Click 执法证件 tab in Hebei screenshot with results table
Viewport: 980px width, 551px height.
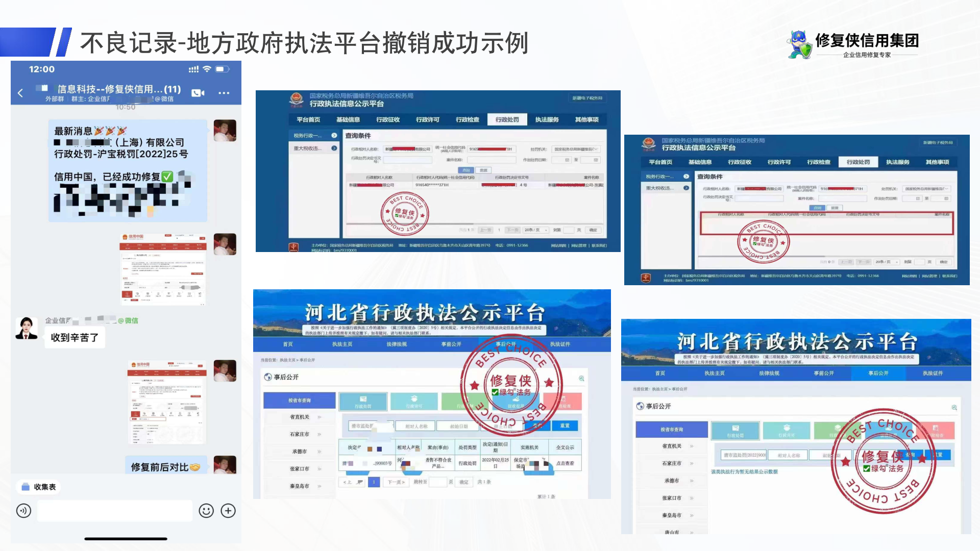click(x=560, y=344)
